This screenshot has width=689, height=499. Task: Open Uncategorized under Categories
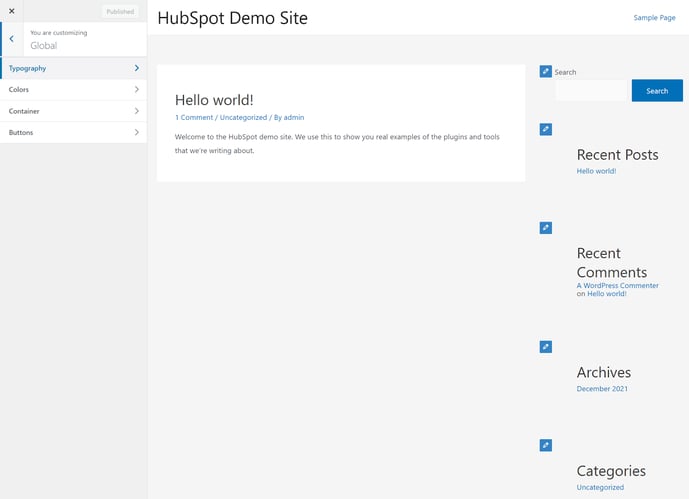point(600,487)
